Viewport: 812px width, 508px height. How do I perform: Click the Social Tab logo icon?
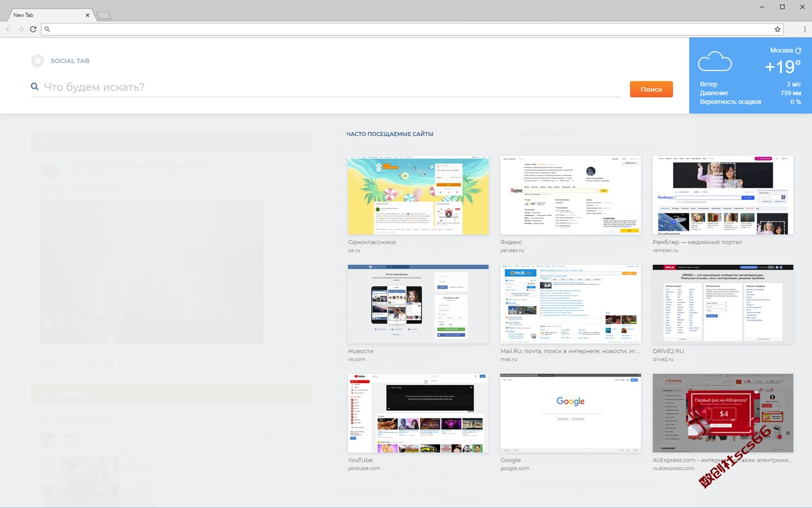(x=37, y=61)
